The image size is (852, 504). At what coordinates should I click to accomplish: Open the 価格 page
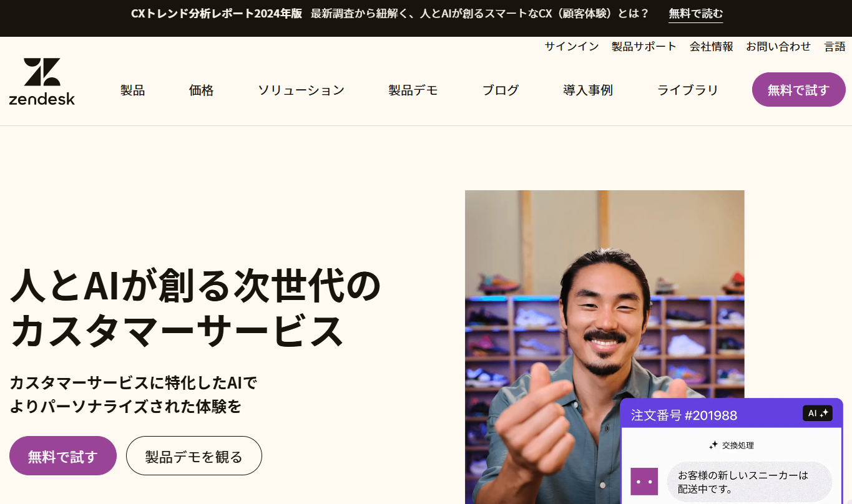tap(201, 90)
